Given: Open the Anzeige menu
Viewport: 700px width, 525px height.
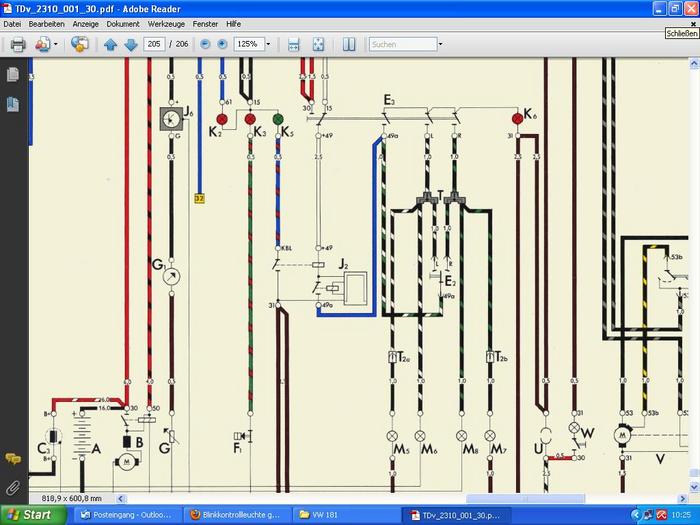Looking at the screenshot, I should pos(86,24).
